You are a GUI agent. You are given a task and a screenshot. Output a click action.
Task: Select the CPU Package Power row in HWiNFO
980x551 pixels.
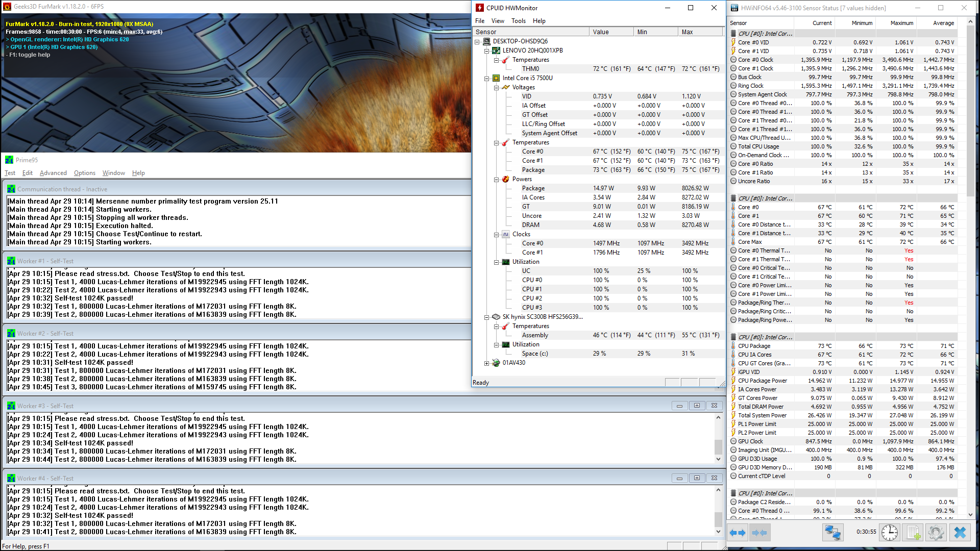842,381
